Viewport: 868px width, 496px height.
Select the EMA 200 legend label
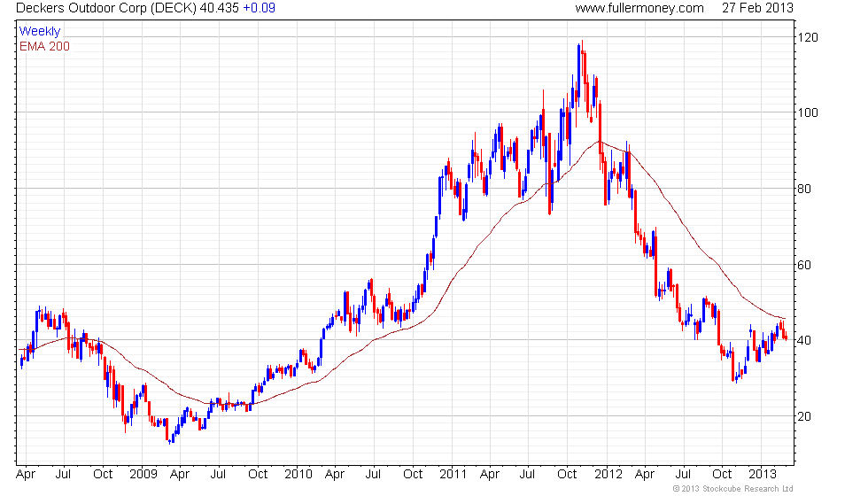(x=44, y=46)
